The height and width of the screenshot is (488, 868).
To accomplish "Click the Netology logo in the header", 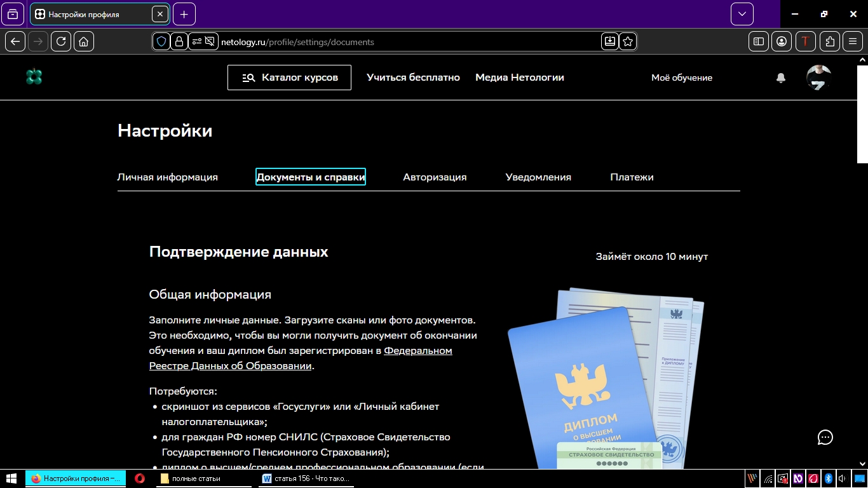I will click(34, 77).
